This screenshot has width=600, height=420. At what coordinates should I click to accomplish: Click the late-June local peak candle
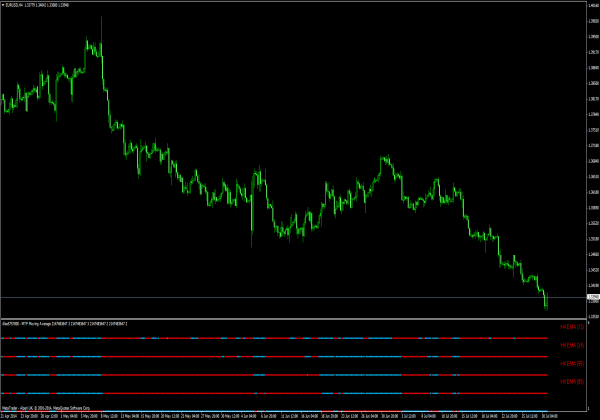pos(382,158)
